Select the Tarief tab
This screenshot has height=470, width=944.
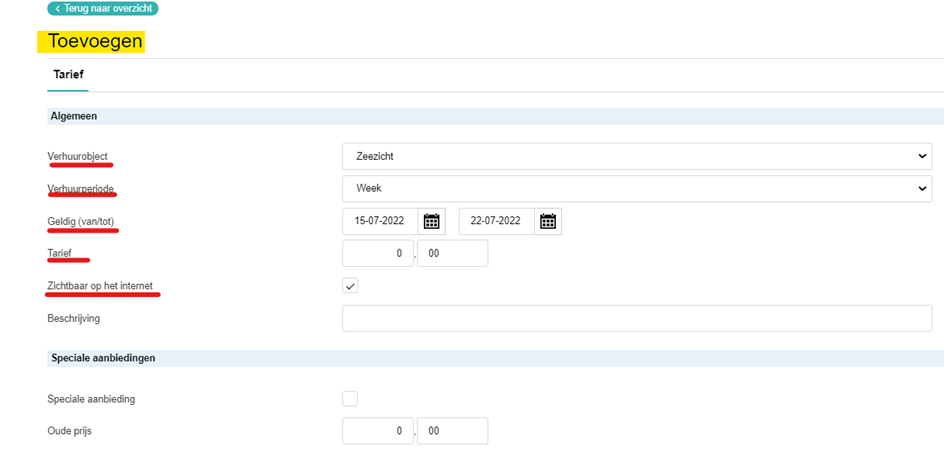[67, 75]
